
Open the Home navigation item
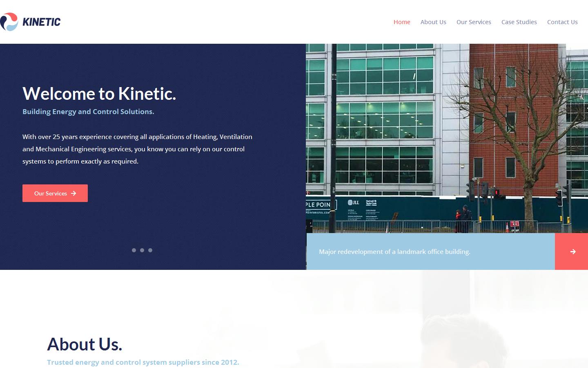pyautogui.click(x=402, y=22)
